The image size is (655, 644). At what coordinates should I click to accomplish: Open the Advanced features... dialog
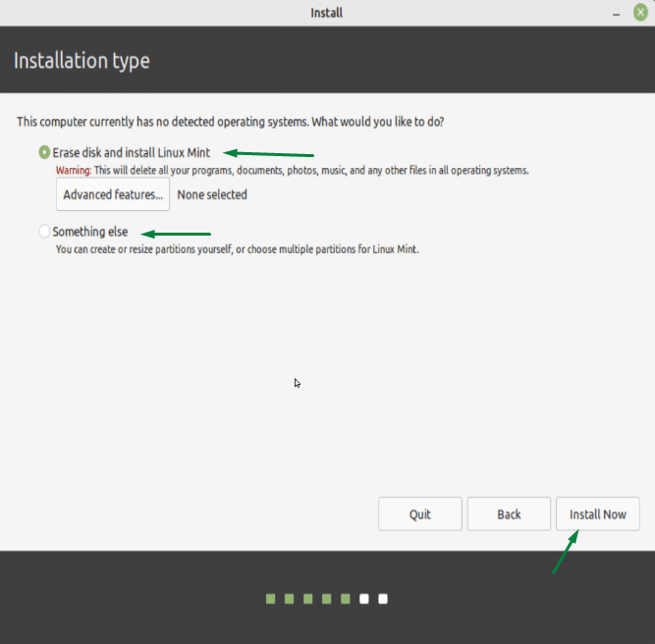pyautogui.click(x=113, y=194)
